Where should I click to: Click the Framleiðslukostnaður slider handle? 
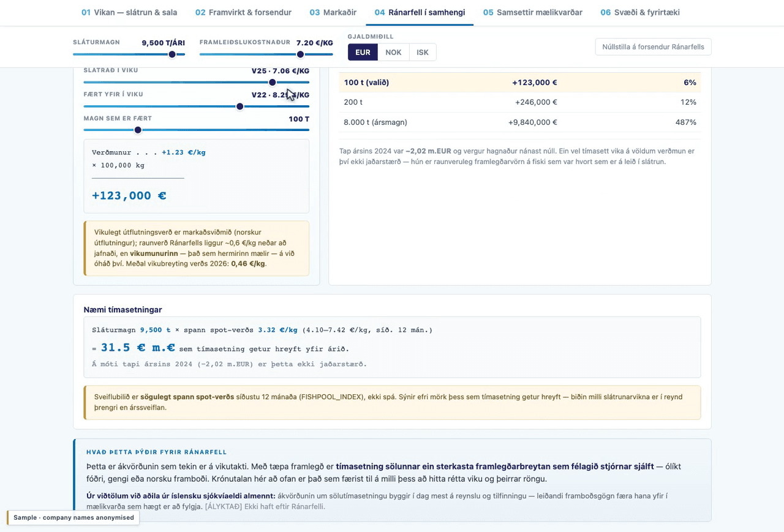pos(300,54)
